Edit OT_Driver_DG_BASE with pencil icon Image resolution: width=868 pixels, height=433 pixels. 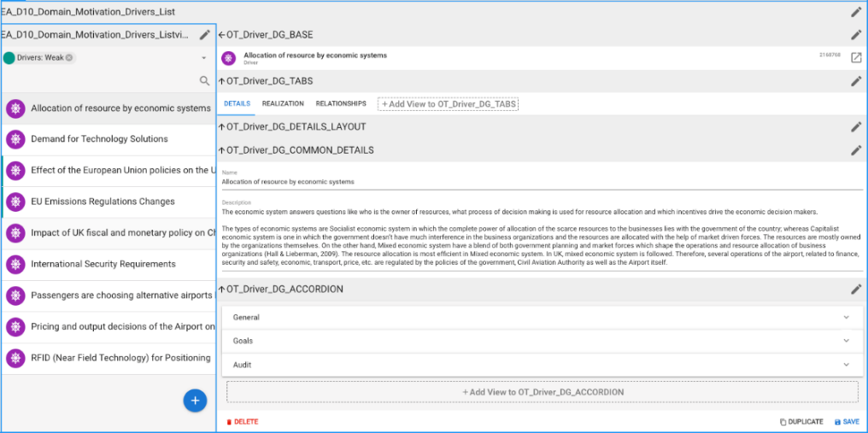[856, 35]
